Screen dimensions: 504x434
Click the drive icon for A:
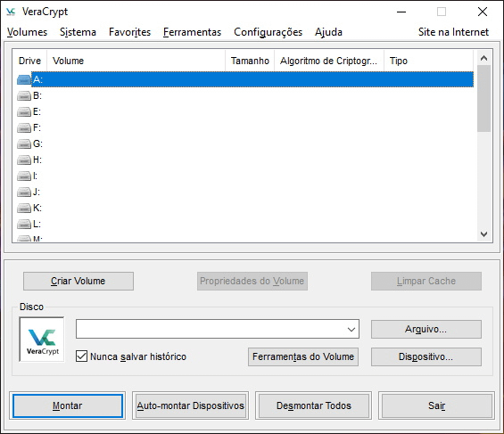24,79
